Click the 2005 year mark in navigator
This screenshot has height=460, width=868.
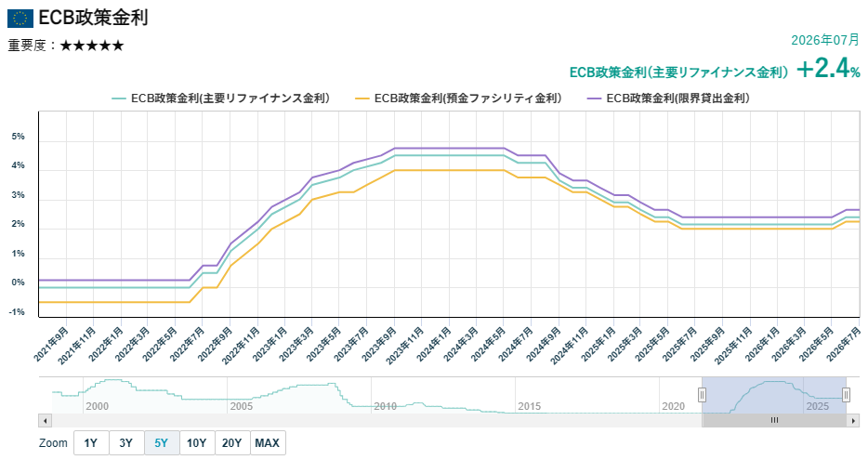pos(242,406)
